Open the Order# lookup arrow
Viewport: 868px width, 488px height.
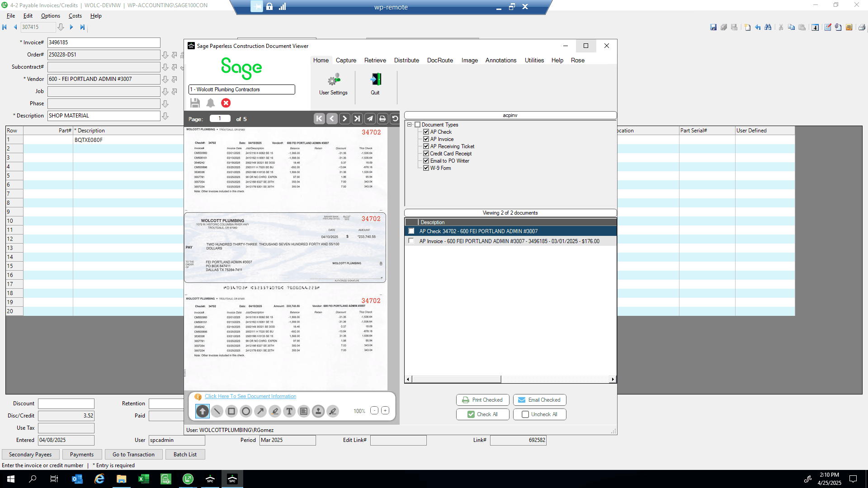[165, 55]
